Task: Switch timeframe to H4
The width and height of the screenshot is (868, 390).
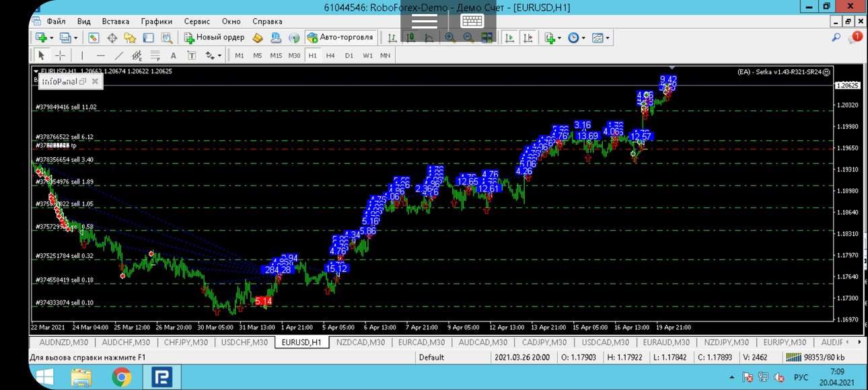Action: 330,55
